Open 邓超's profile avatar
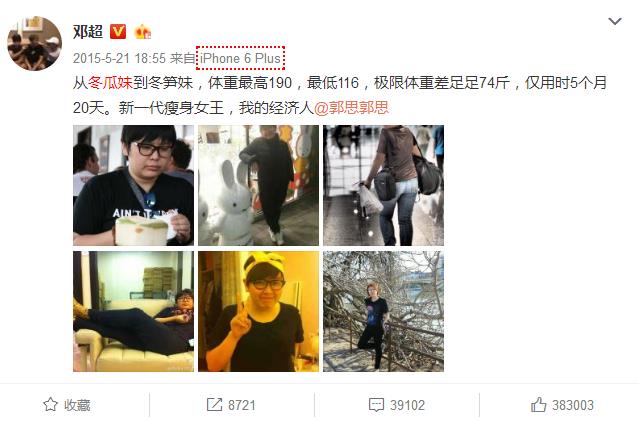 click(35, 43)
